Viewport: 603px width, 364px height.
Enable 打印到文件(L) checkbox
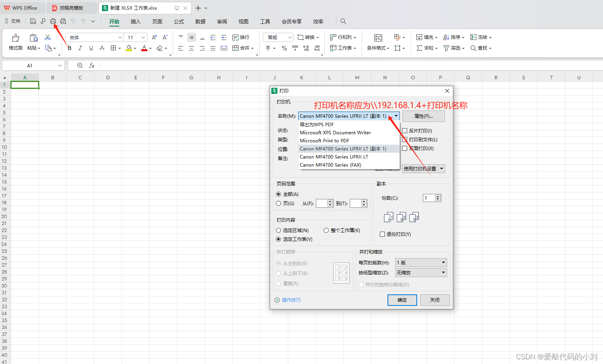click(404, 139)
